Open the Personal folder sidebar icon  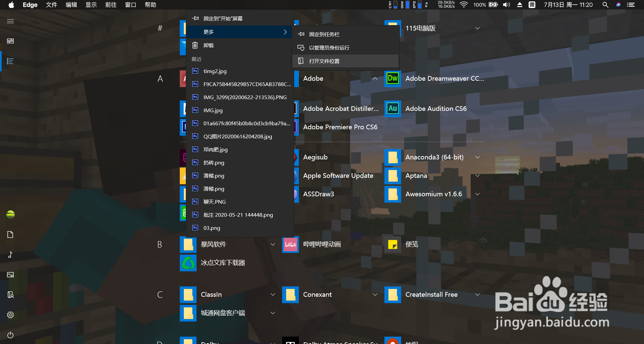click(10, 295)
